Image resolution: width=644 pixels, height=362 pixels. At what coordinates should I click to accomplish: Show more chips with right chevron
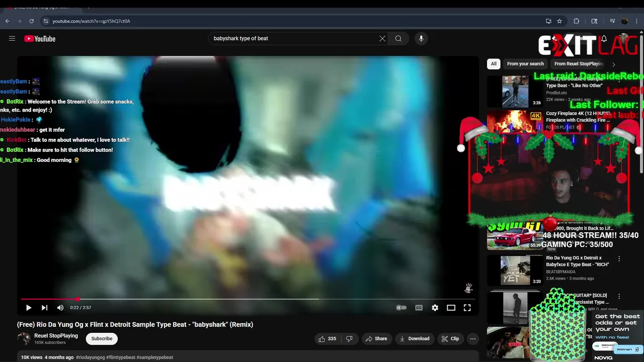pos(613,64)
